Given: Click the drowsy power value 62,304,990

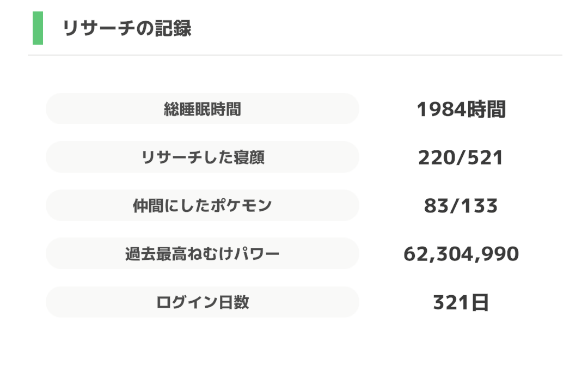Looking at the screenshot, I should point(461,254).
